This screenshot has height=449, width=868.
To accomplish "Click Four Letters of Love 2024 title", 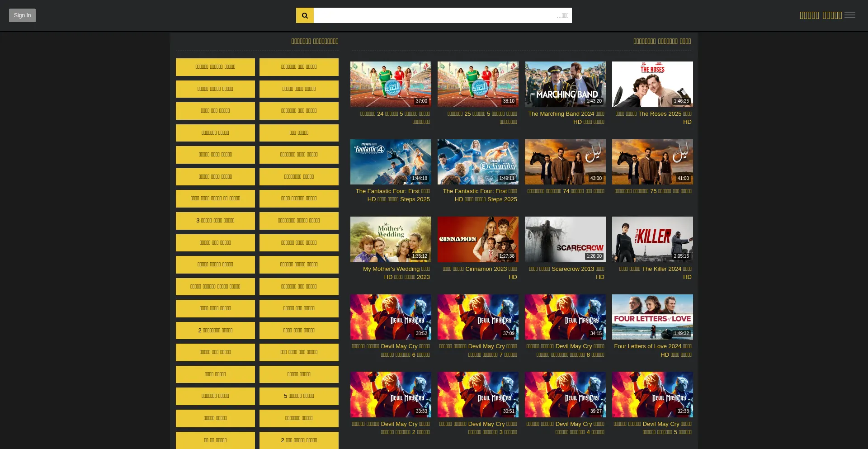I will click(x=653, y=350).
